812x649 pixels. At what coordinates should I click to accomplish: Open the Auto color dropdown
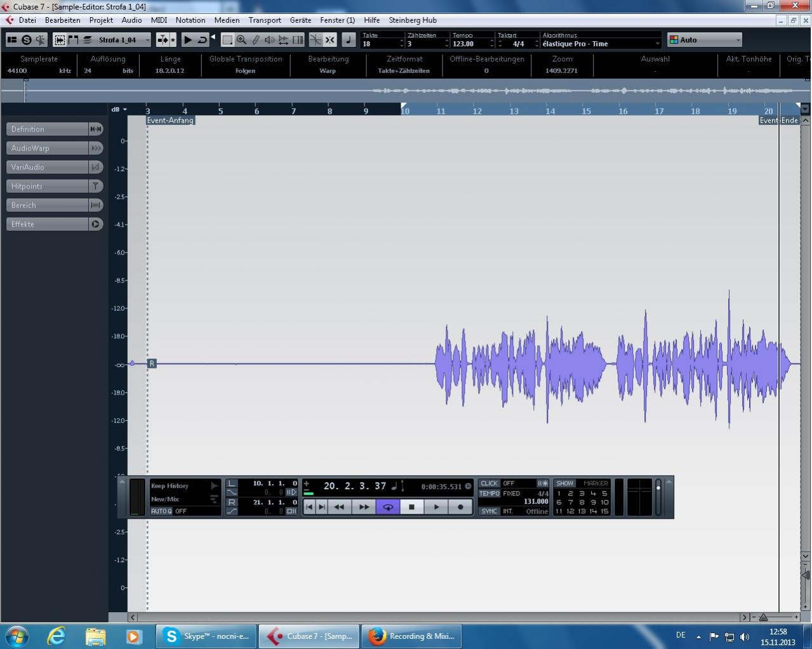pyautogui.click(x=738, y=40)
